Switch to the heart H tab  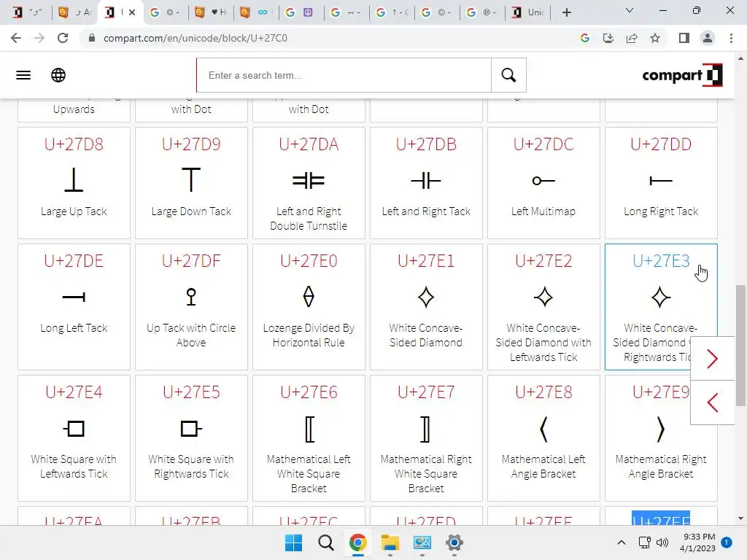tap(211, 12)
